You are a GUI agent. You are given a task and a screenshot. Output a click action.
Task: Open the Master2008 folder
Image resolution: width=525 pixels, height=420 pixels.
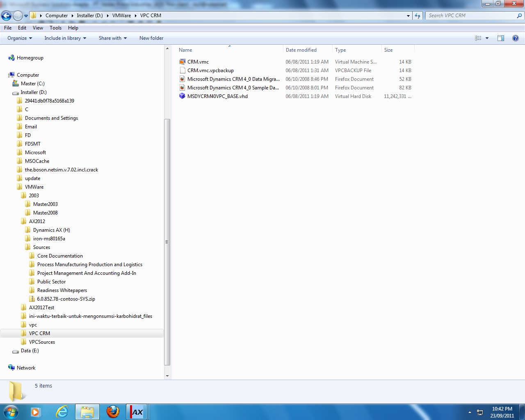(45, 213)
